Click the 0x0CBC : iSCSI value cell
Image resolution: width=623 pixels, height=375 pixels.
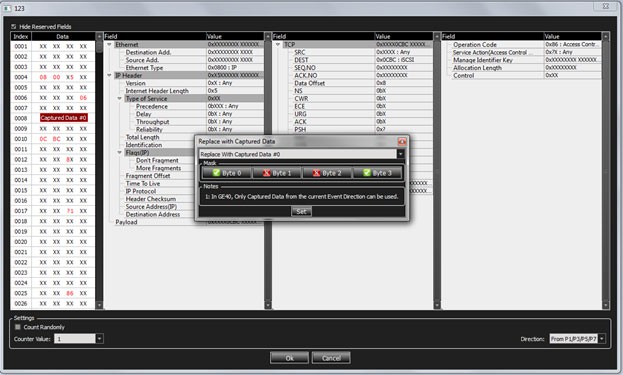click(x=403, y=60)
